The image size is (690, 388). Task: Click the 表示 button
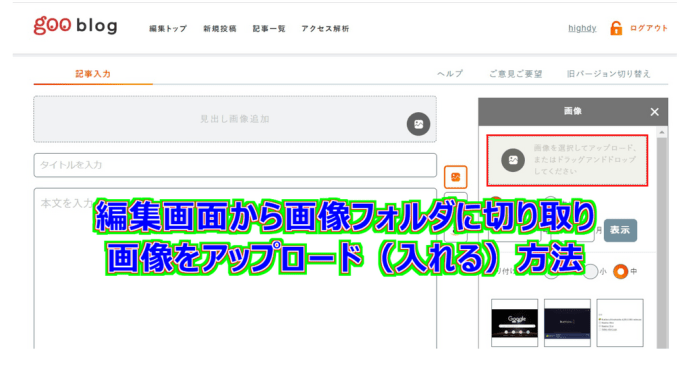(x=620, y=230)
